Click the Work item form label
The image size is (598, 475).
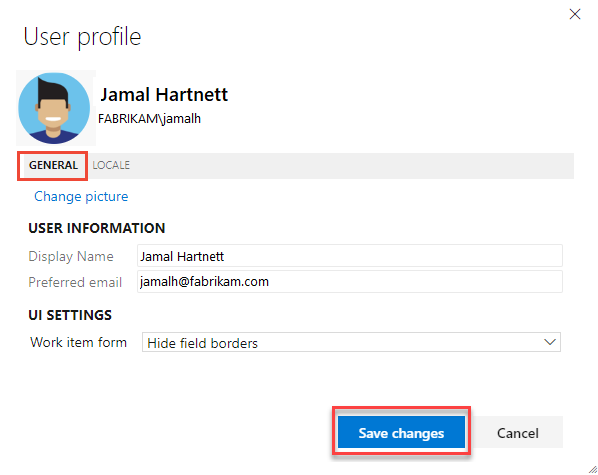tap(79, 342)
